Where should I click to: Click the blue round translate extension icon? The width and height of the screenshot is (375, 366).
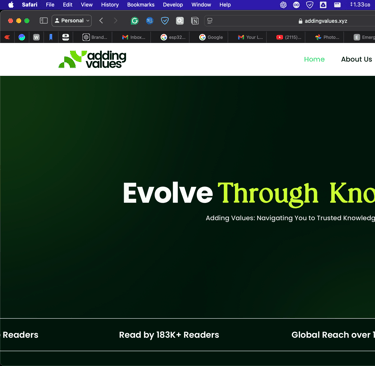(150, 21)
